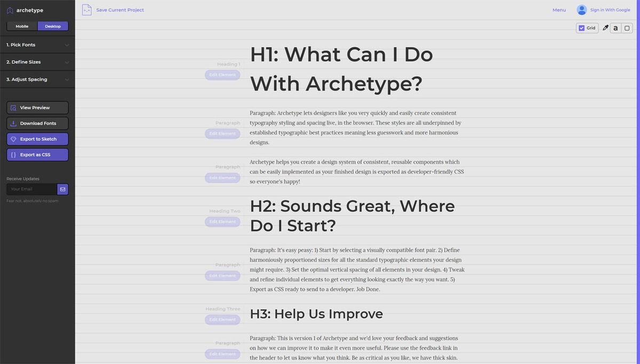Click the archetype logo icon
The width and height of the screenshot is (640, 364).
click(9, 10)
